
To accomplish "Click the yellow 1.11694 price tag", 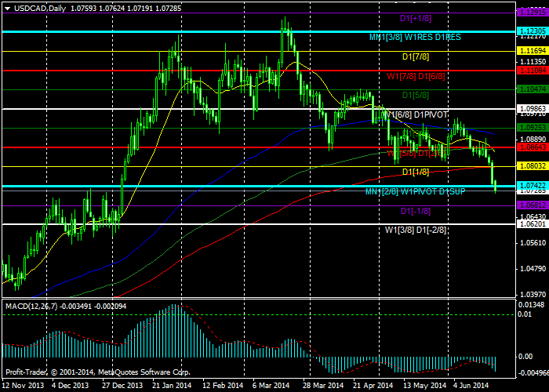I will pos(533,51).
